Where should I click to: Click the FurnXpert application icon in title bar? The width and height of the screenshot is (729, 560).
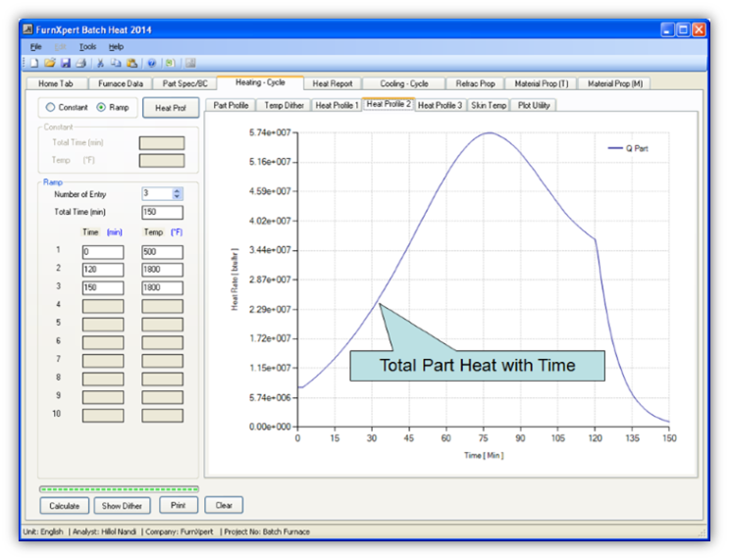pos(27,29)
